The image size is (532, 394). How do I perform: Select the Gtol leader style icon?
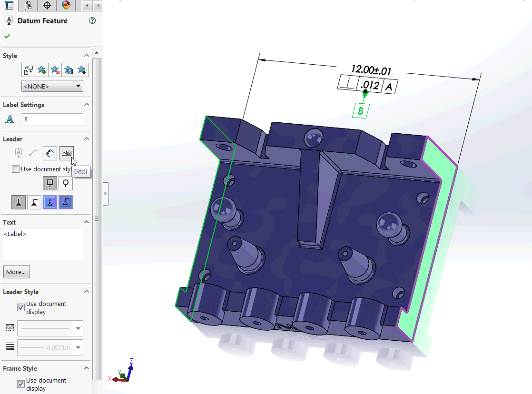[x=66, y=153]
